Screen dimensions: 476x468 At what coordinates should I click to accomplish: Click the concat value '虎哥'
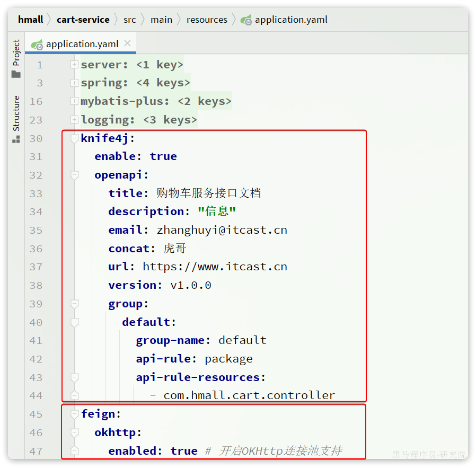pos(175,249)
